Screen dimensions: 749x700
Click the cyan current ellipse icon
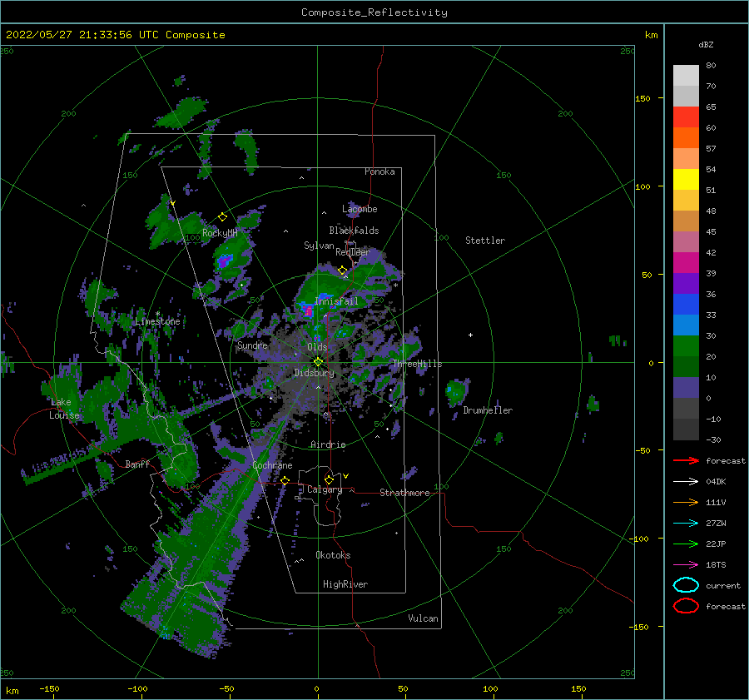click(x=686, y=585)
